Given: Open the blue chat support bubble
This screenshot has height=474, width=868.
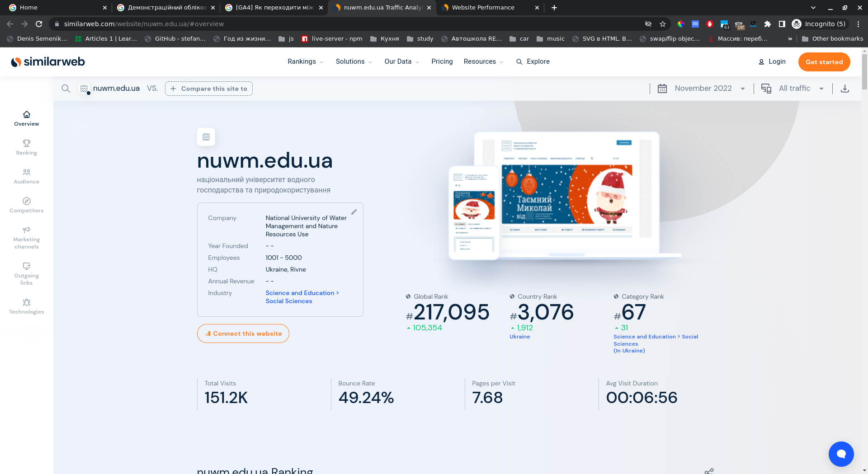Looking at the screenshot, I should (841, 454).
